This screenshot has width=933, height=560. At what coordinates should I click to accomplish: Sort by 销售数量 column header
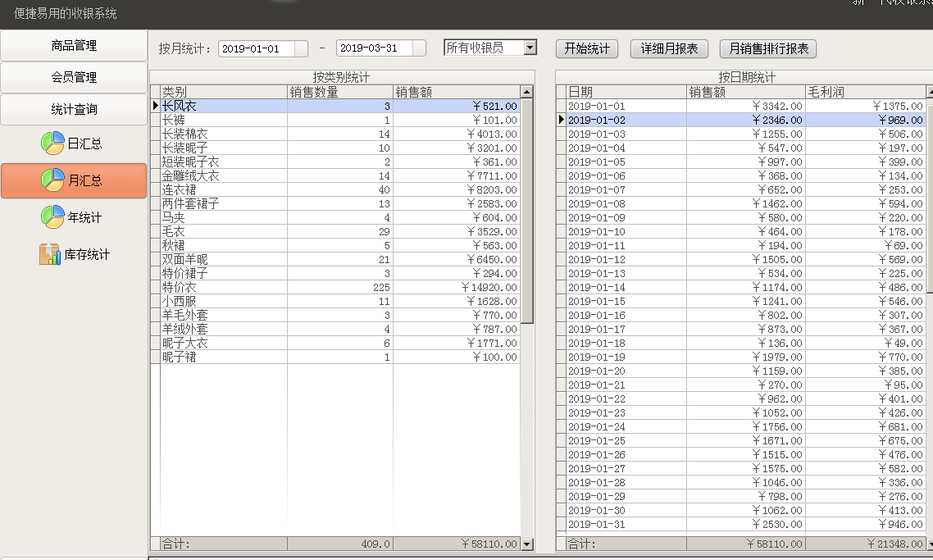coord(339,92)
